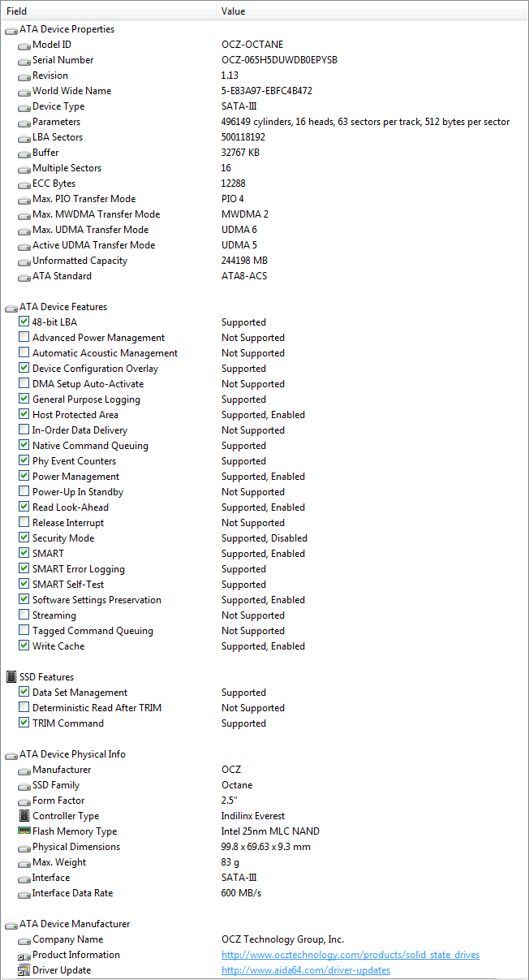Select the Host Protected Area row label

75,415
